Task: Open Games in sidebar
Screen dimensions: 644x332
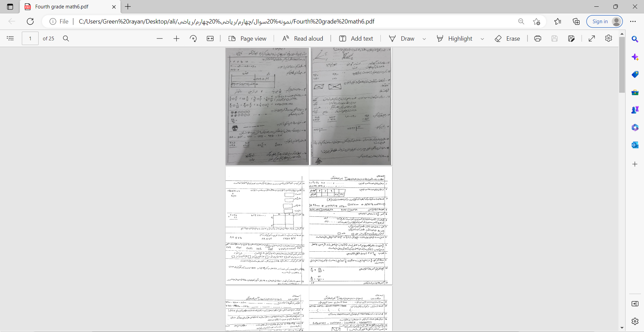Action: click(635, 110)
